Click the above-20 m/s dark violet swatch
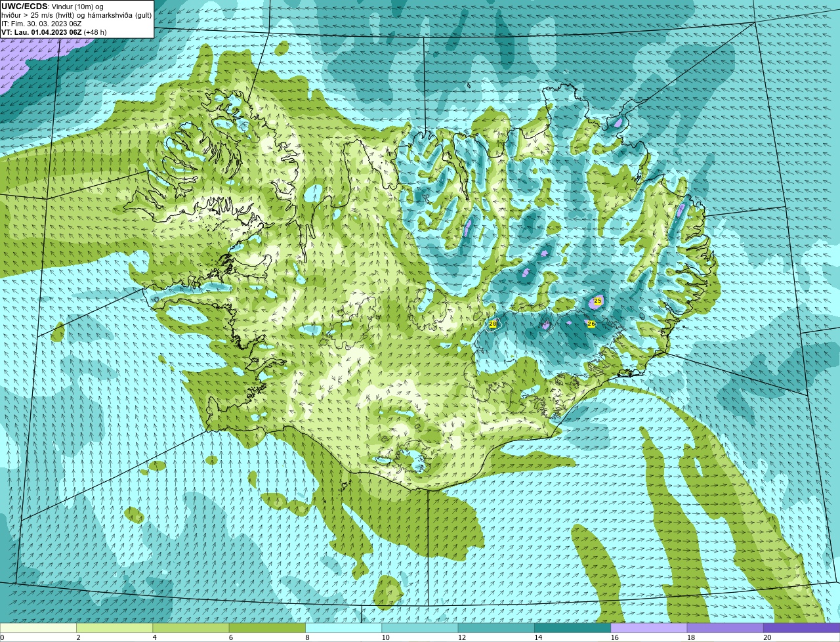The width and height of the screenshot is (840, 642). pyautogui.click(x=801, y=628)
